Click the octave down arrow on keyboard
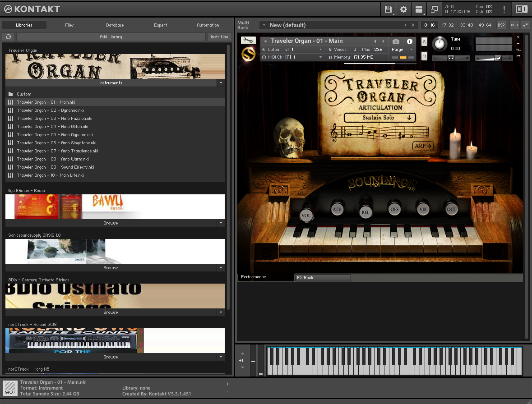Screen dimensions: 532x404 pyautogui.click(x=242, y=367)
